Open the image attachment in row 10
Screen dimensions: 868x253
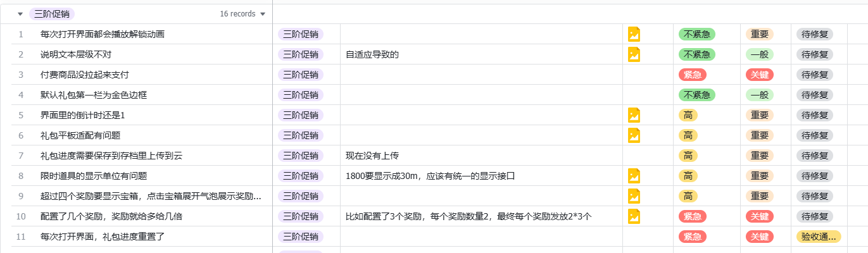tap(634, 216)
